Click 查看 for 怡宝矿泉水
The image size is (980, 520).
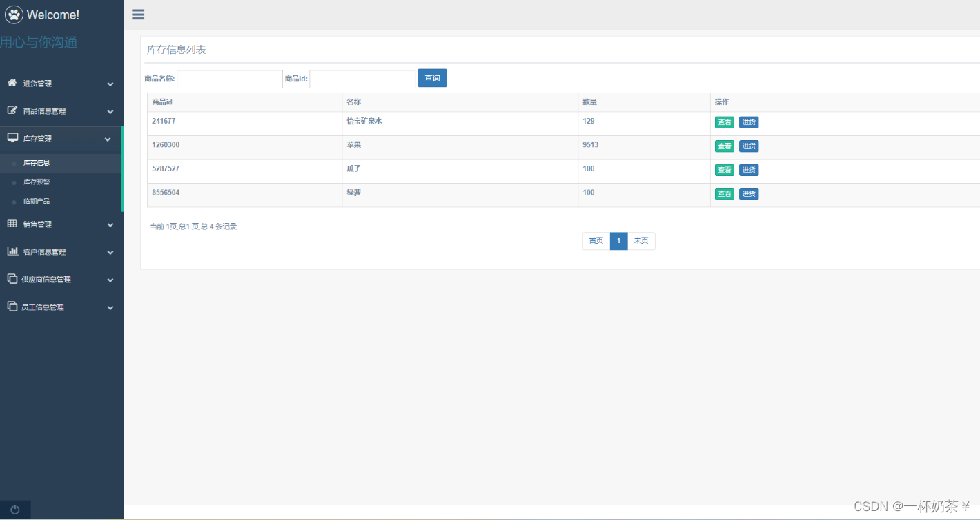pos(724,122)
